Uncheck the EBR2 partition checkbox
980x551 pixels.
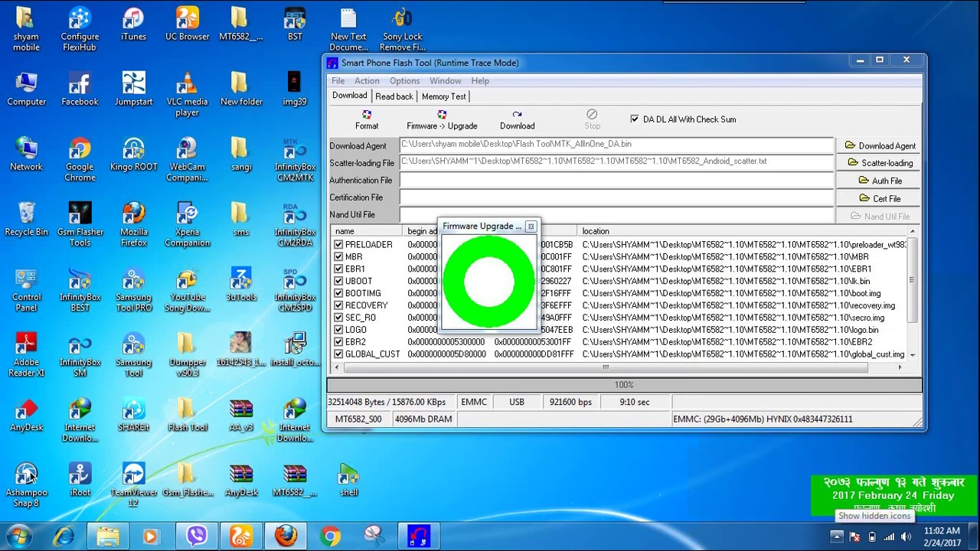[x=338, y=342]
